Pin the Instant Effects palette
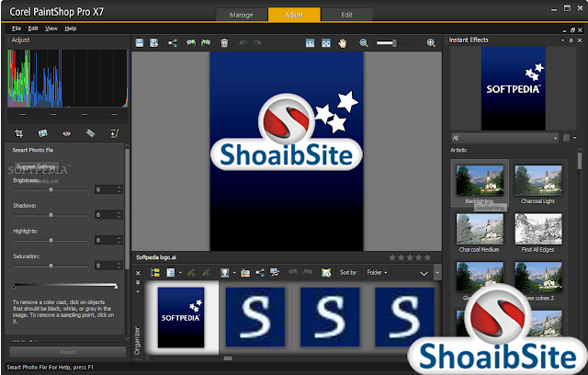 [571, 40]
